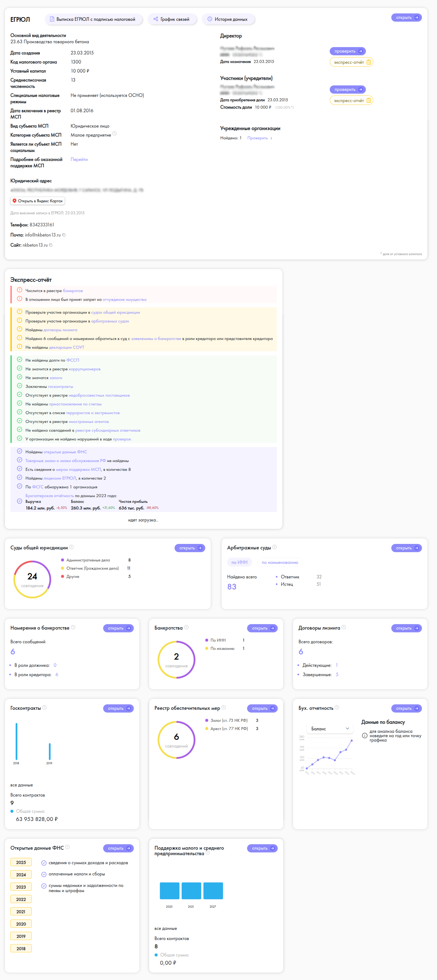437x980 pixels.
Task: Open Выписка ЕГРЮЛ с подписью налоговой
Action: [x=94, y=19]
